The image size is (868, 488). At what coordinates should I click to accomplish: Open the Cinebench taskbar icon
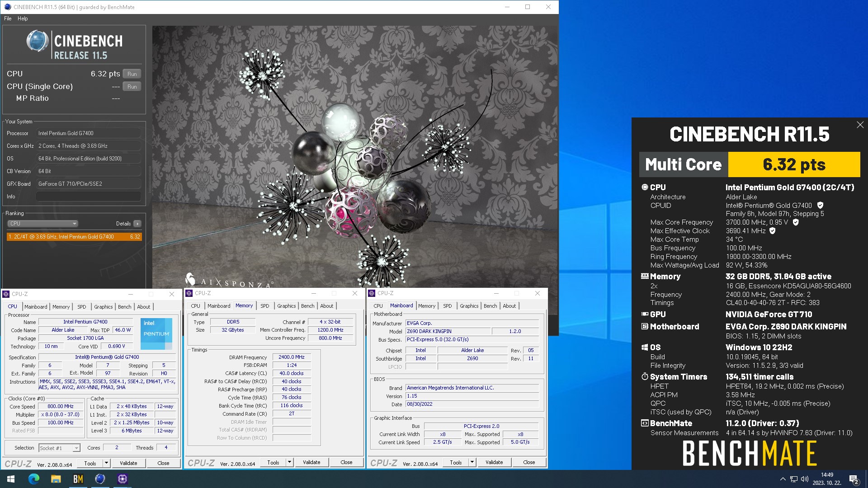100,479
